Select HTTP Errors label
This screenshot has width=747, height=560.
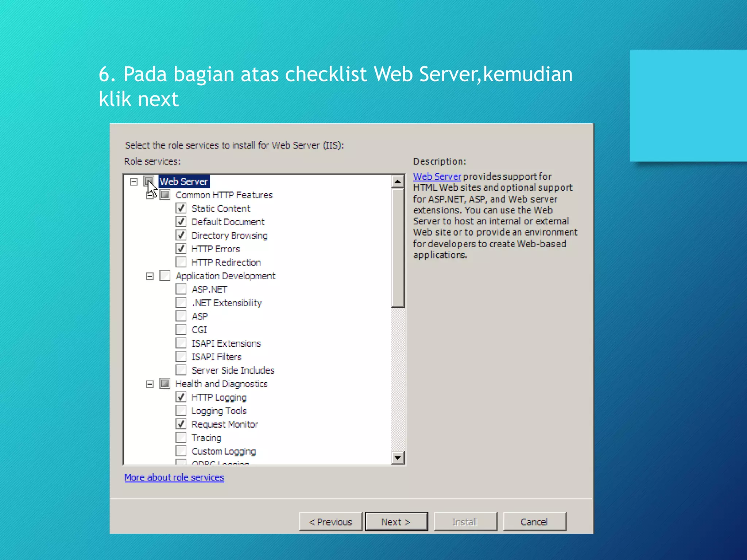[216, 249]
